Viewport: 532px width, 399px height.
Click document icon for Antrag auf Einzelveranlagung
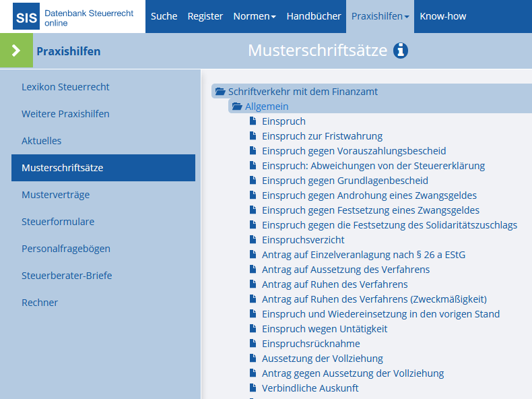tap(253, 254)
